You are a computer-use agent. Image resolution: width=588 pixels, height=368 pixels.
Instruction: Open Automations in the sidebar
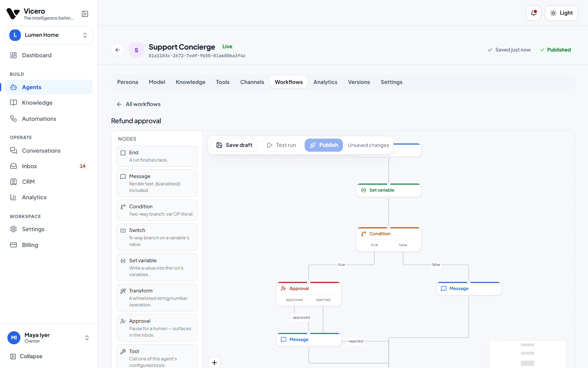[x=49, y=119]
